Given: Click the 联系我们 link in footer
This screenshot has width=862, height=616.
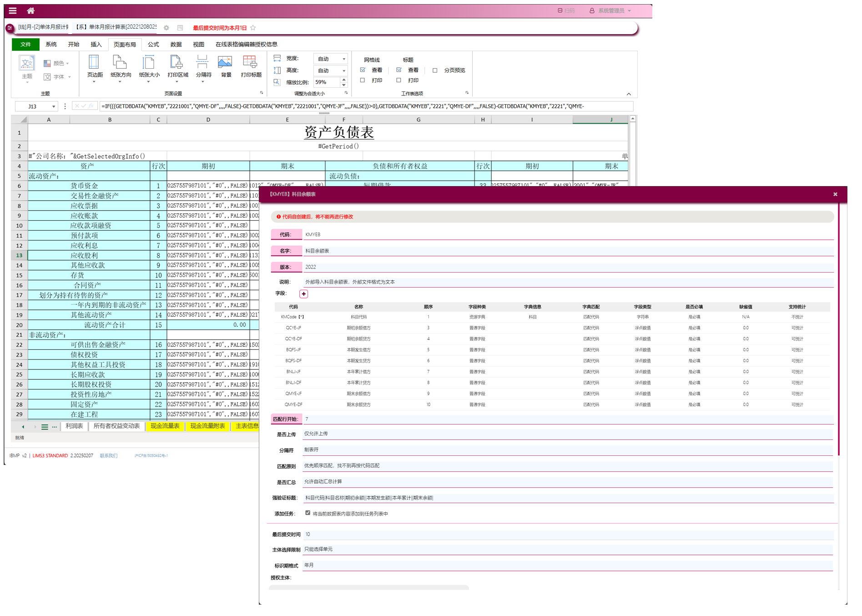Looking at the screenshot, I should click(x=108, y=455).
